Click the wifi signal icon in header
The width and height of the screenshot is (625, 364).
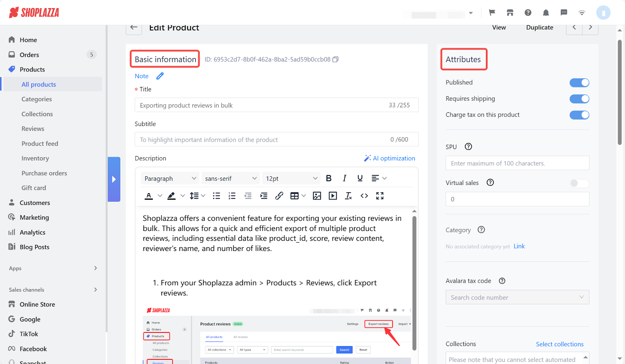pos(582,12)
